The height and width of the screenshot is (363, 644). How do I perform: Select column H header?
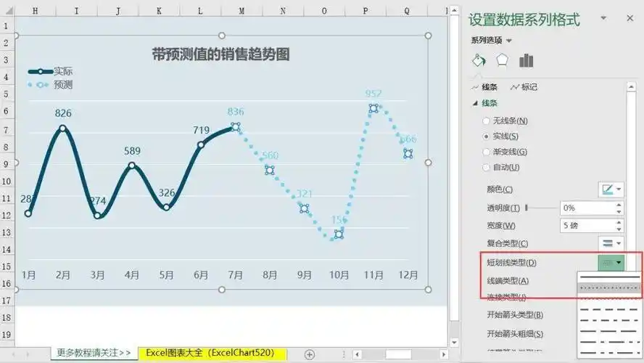pyautogui.click(x=36, y=11)
